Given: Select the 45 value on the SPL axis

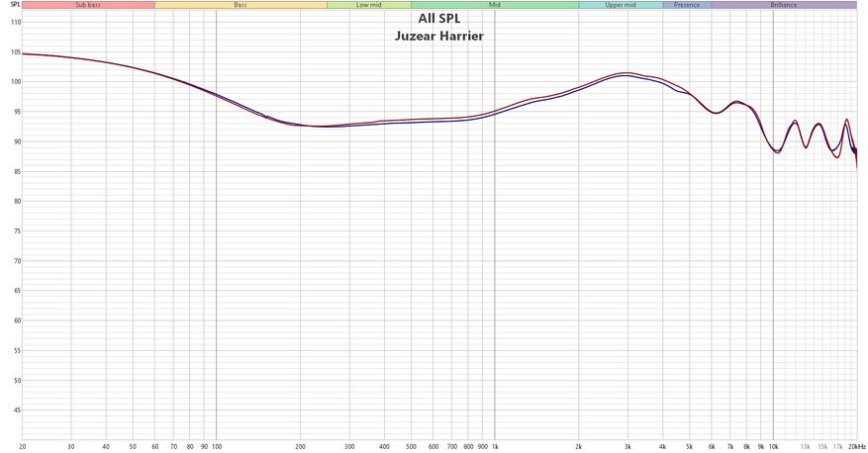Looking at the screenshot, I should pos(17,410).
